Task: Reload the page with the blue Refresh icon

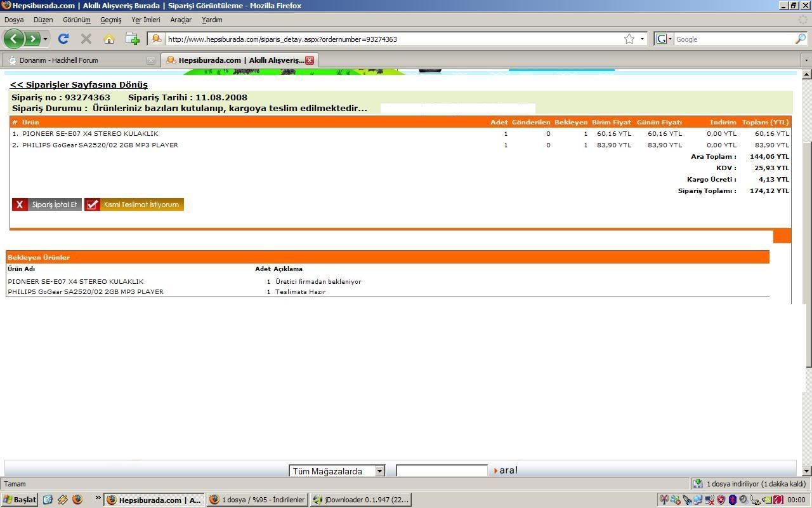Action: point(63,39)
